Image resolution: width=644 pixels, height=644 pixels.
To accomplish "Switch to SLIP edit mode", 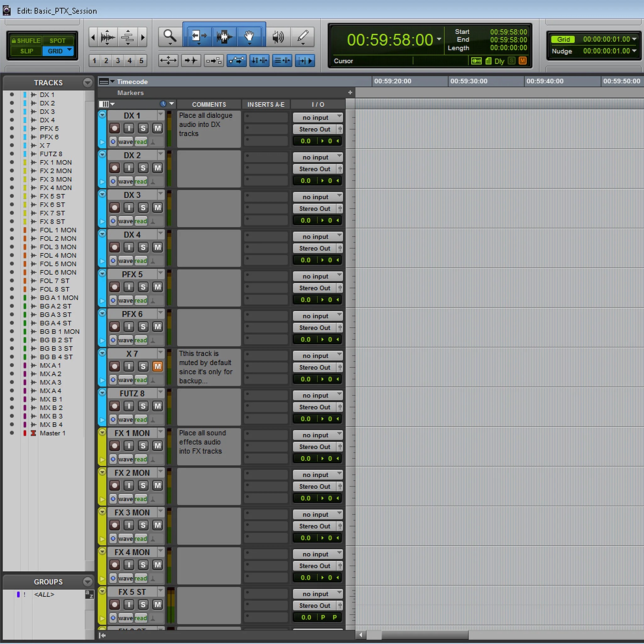I will (26, 51).
